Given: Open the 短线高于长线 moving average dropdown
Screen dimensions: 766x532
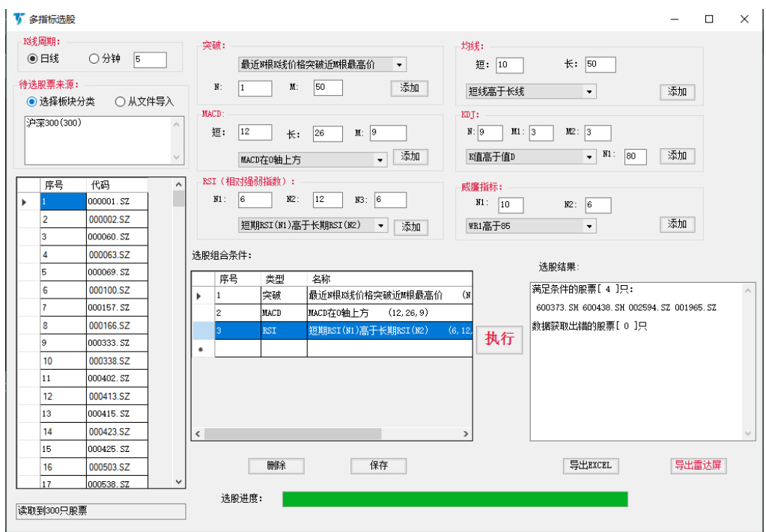Looking at the screenshot, I should 589,92.
